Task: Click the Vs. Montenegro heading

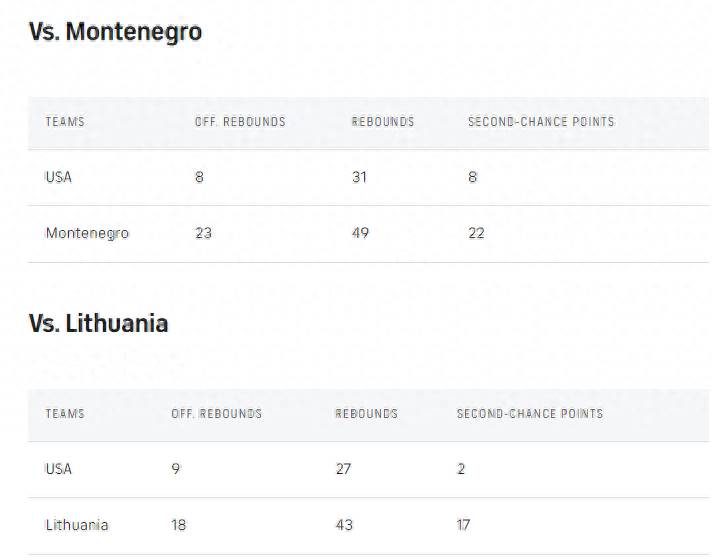Action: click(115, 32)
